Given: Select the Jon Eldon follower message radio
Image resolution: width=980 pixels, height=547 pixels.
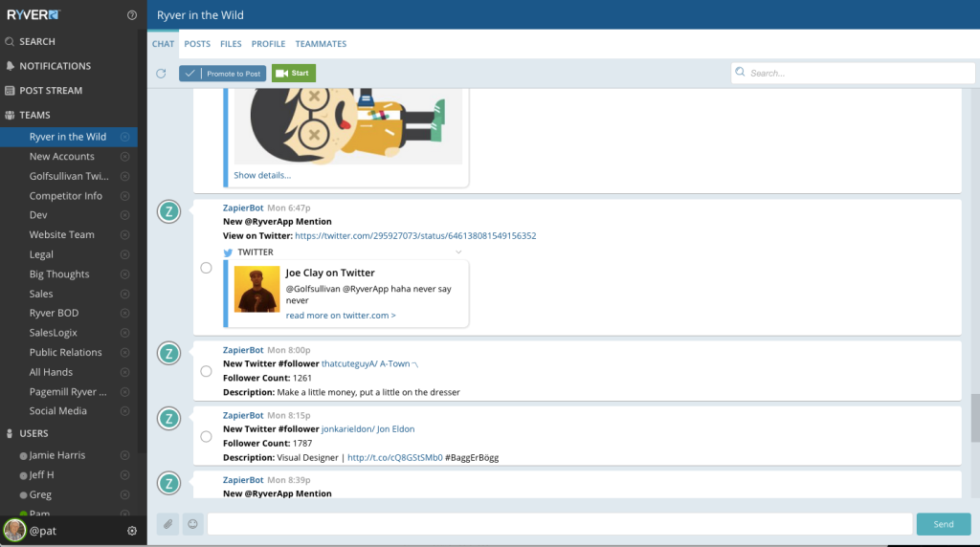Looking at the screenshot, I should (x=207, y=436).
